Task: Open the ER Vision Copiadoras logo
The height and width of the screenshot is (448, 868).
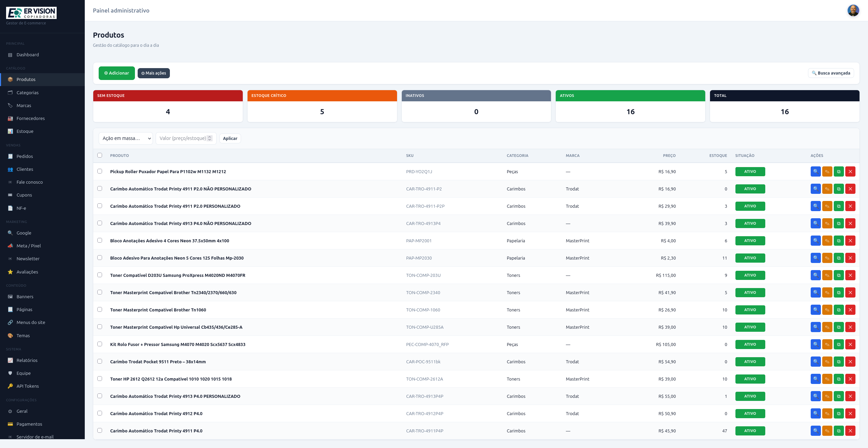Action: (x=31, y=13)
